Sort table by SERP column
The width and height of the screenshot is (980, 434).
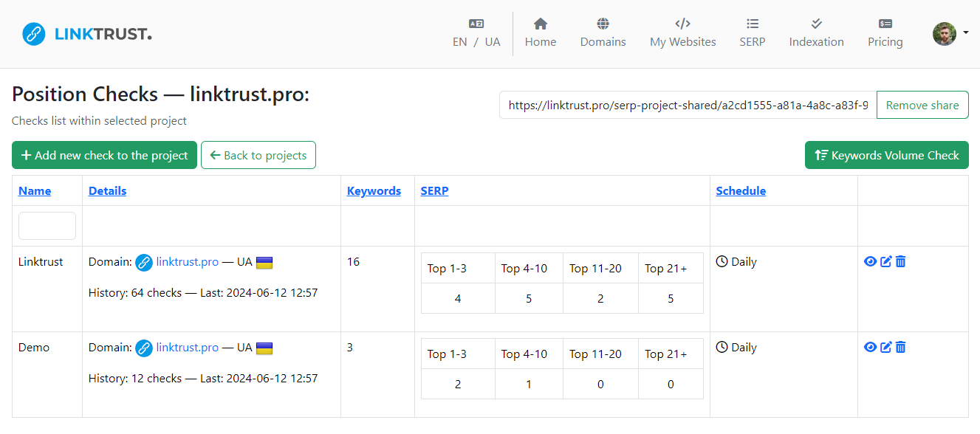pyautogui.click(x=434, y=190)
